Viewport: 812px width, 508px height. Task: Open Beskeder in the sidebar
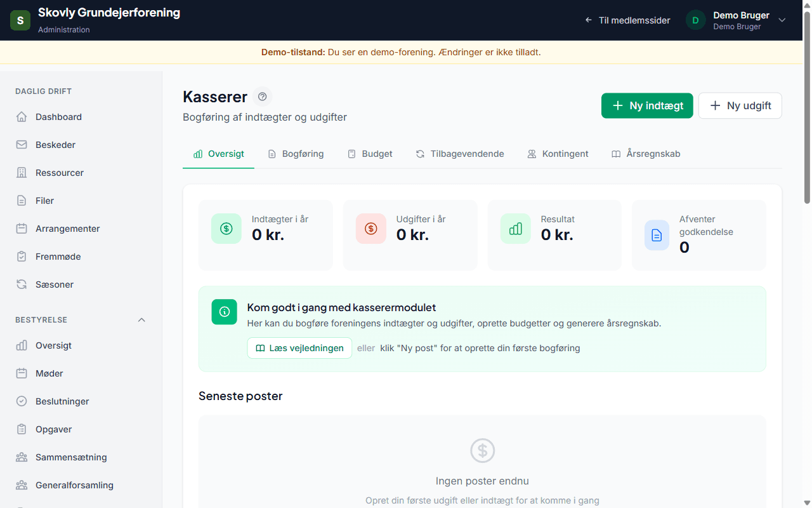(81, 145)
